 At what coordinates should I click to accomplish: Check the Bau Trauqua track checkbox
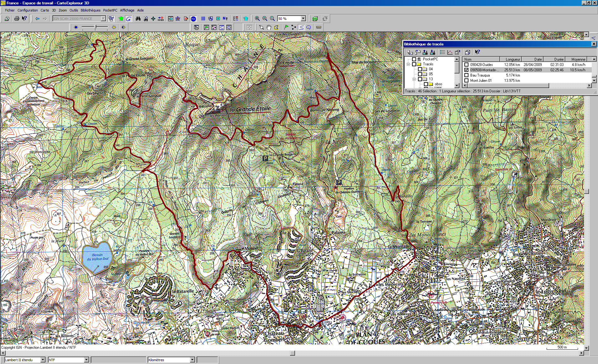[466, 75]
